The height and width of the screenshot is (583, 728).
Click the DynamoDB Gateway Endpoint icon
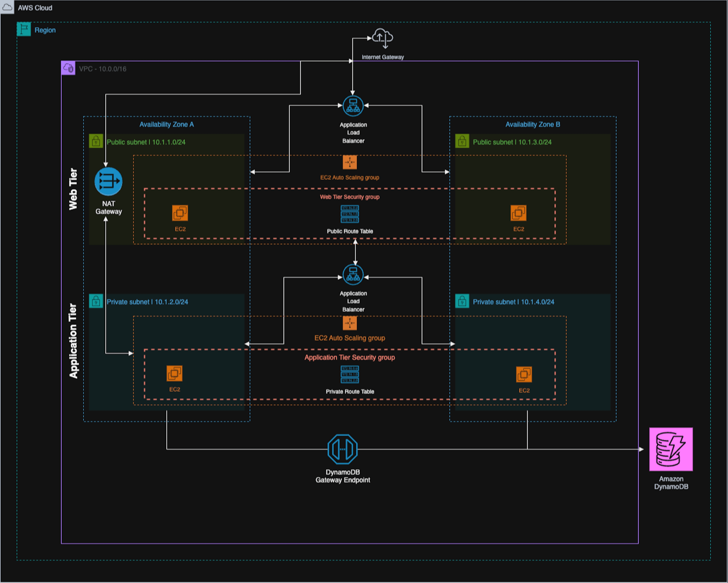pyautogui.click(x=343, y=449)
